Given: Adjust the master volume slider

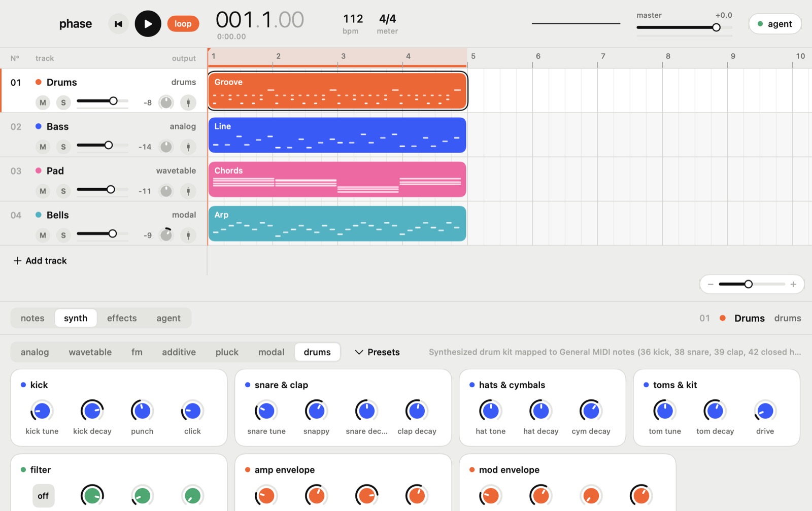Looking at the screenshot, I should [684, 27].
